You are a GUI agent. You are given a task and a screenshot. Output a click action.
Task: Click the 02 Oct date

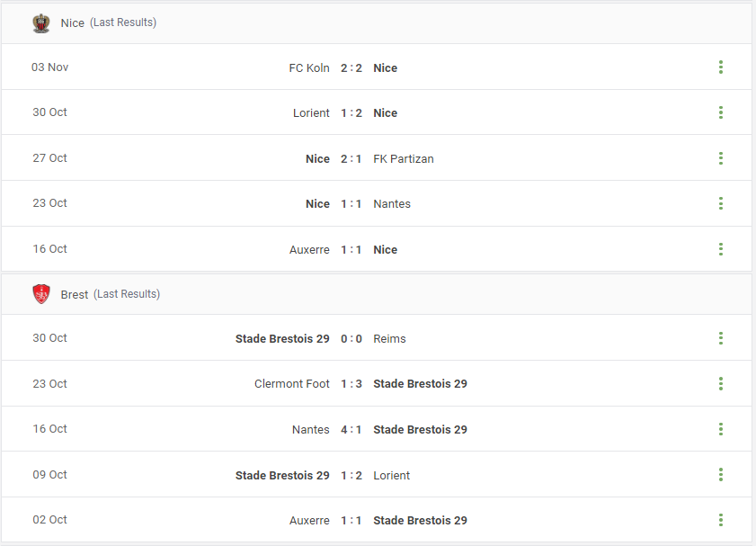(49, 520)
